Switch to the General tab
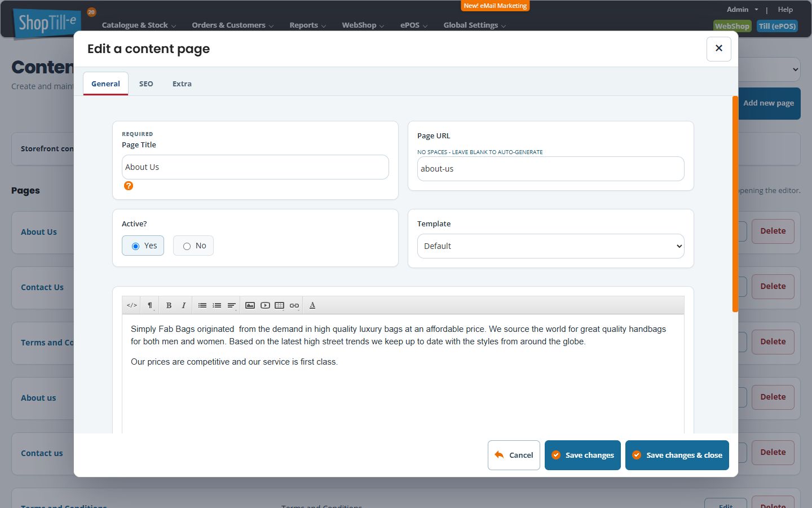Image resolution: width=812 pixels, height=508 pixels. pos(105,84)
